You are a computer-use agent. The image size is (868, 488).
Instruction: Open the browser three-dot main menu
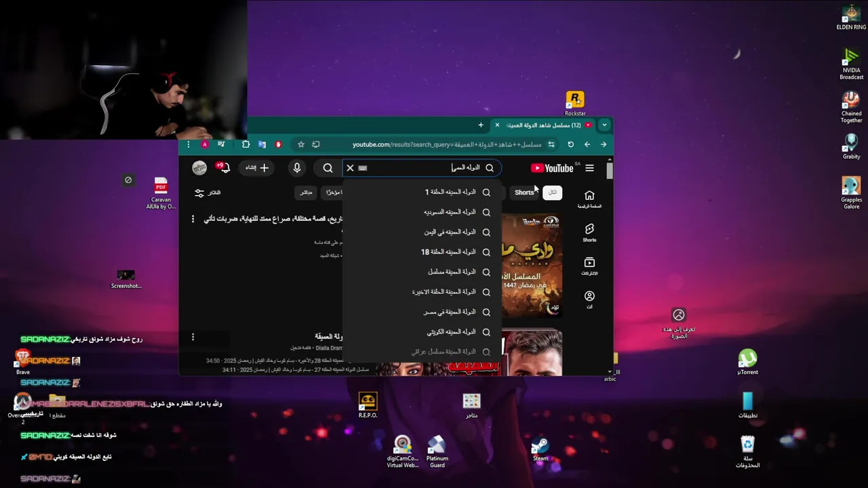189,144
